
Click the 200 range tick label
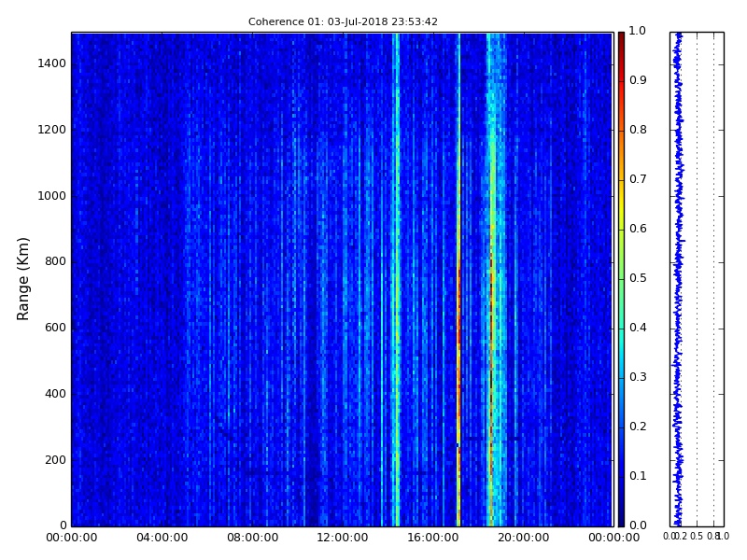tap(56, 460)
